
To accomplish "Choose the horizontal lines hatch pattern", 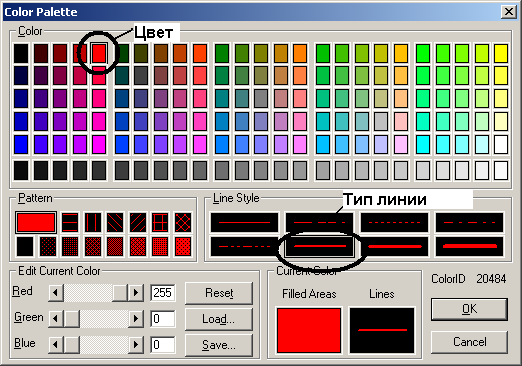I will coord(70,222).
